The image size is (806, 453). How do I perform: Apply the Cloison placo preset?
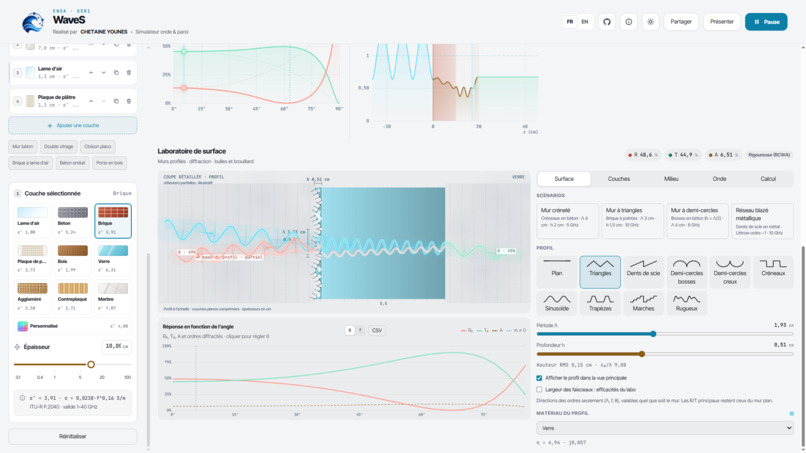coord(98,147)
